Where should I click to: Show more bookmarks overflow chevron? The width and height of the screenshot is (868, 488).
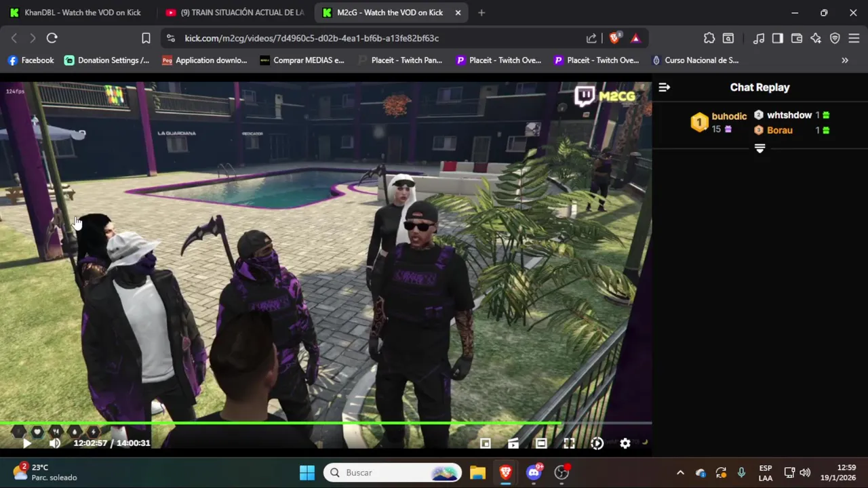click(845, 60)
